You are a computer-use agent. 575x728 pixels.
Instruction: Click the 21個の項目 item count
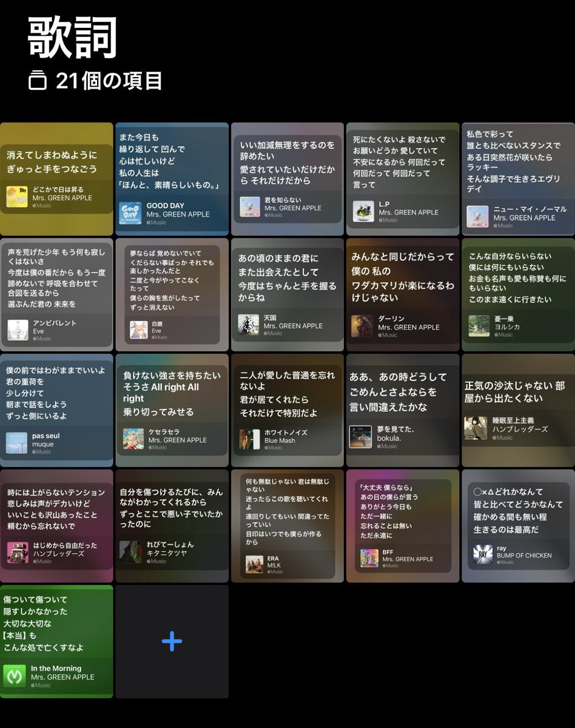(x=109, y=81)
